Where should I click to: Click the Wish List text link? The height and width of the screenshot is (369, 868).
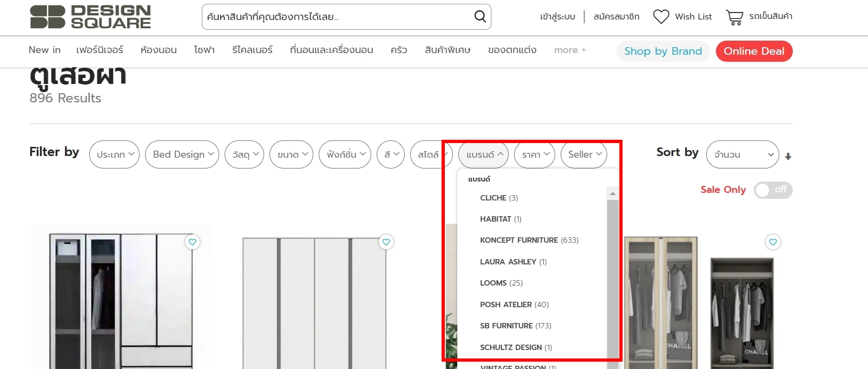click(693, 17)
